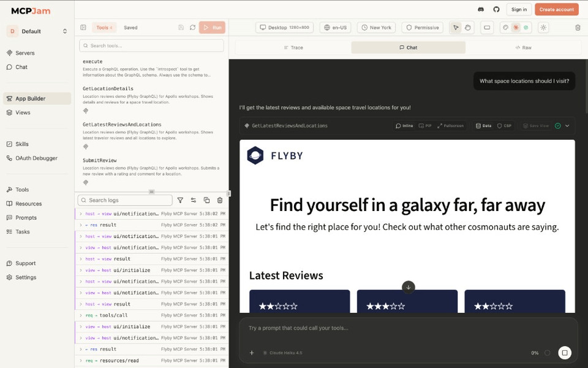
Task: Copy logs using the copy icon
Action: pyautogui.click(x=206, y=201)
